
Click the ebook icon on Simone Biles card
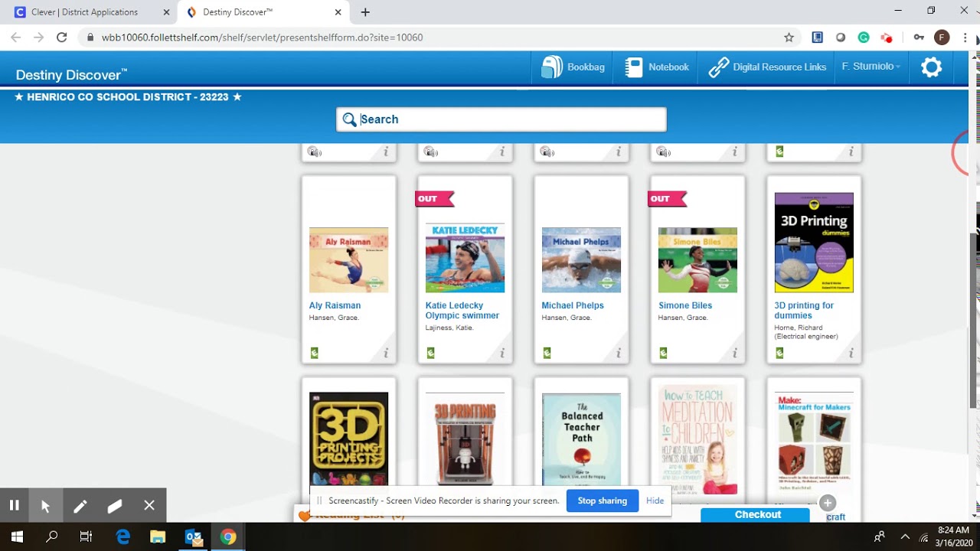(663, 353)
